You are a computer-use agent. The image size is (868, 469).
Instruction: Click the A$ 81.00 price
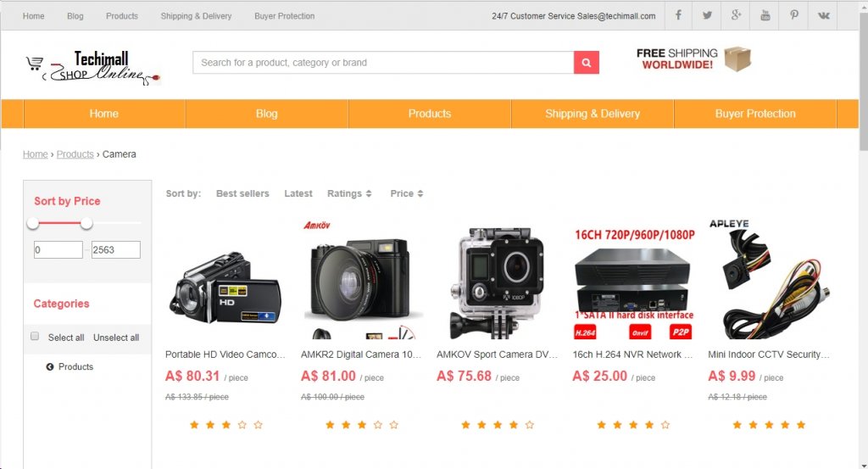328,377
